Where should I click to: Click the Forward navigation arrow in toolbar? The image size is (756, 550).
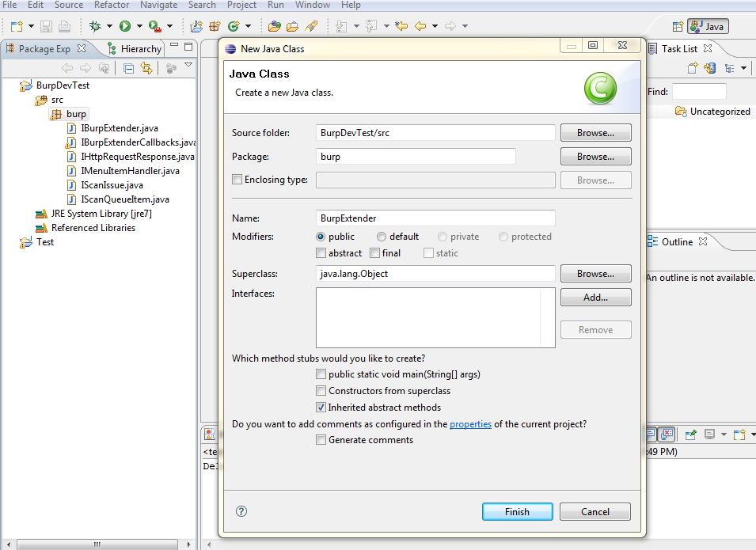coord(450,26)
